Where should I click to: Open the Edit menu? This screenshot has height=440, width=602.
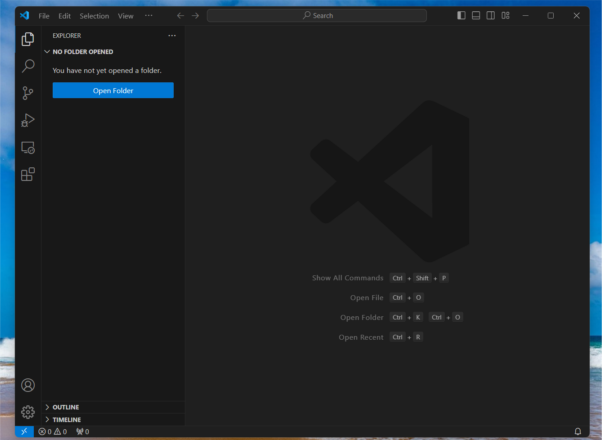point(64,16)
